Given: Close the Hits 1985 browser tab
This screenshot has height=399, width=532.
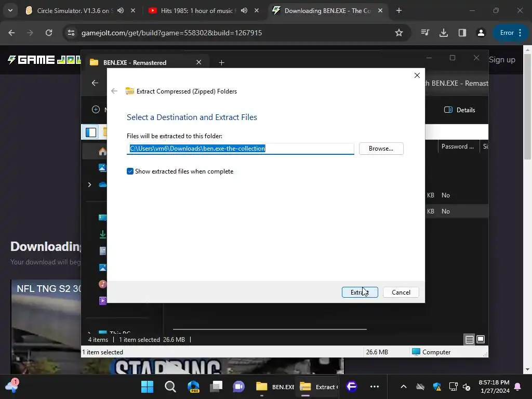Looking at the screenshot, I should (257, 10).
